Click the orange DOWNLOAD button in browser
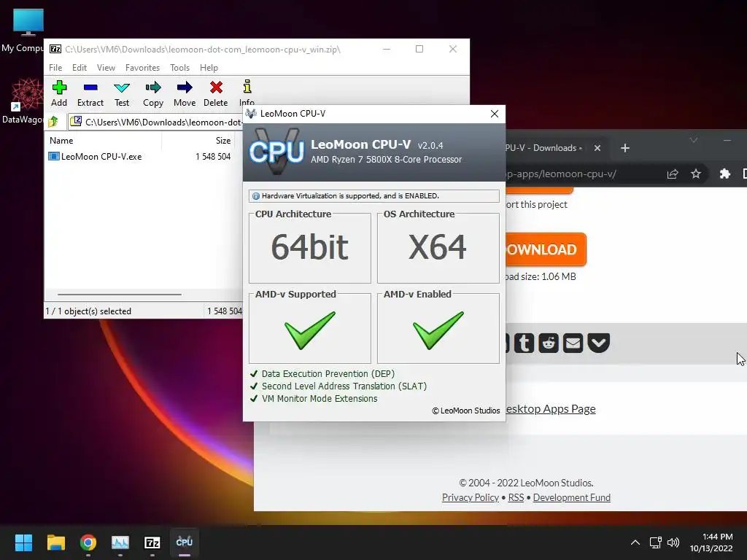The height and width of the screenshot is (560, 747). [546, 249]
